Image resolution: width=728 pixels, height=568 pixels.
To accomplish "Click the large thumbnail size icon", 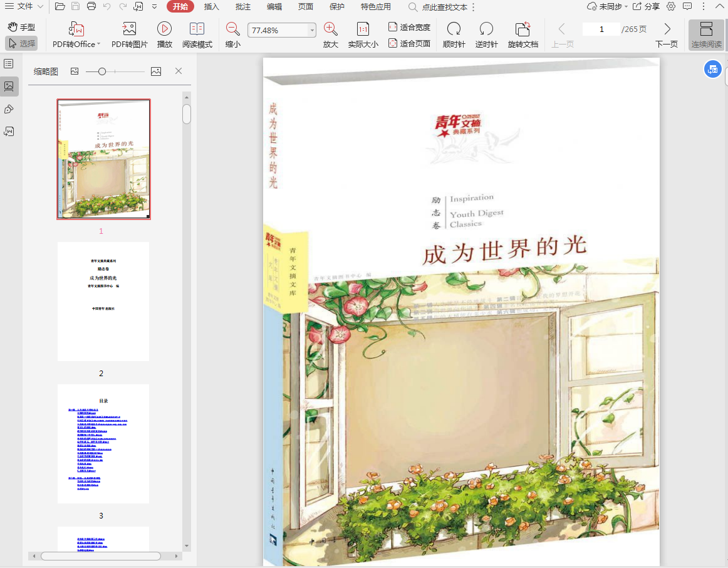I will pyautogui.click(x=156, y=71).
